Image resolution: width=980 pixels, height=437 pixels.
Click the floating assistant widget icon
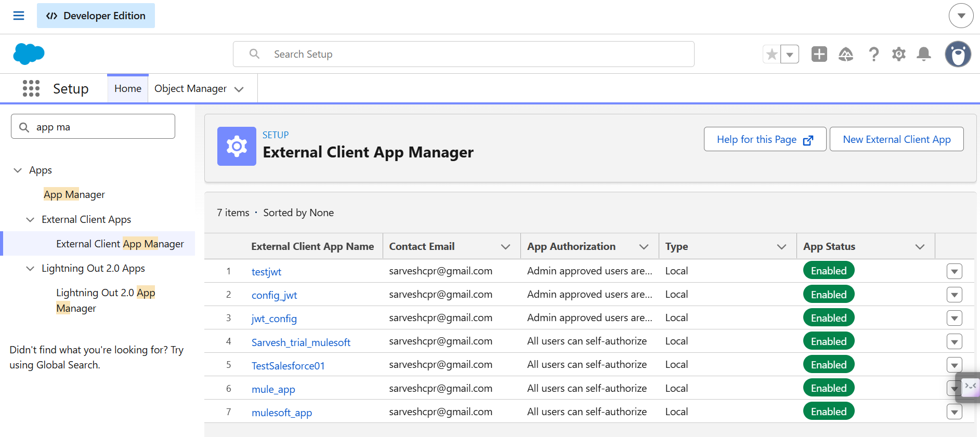point(970,387)
